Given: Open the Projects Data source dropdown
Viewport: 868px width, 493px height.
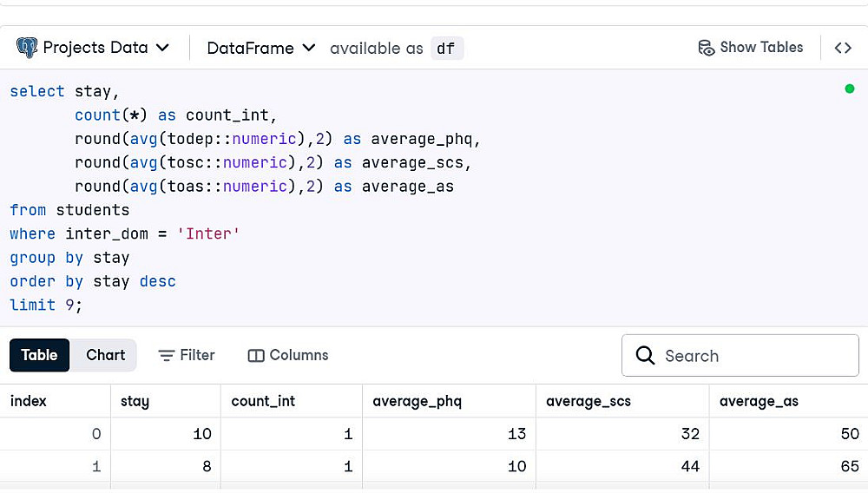Looking at the screenshot, I should (94, 48).
